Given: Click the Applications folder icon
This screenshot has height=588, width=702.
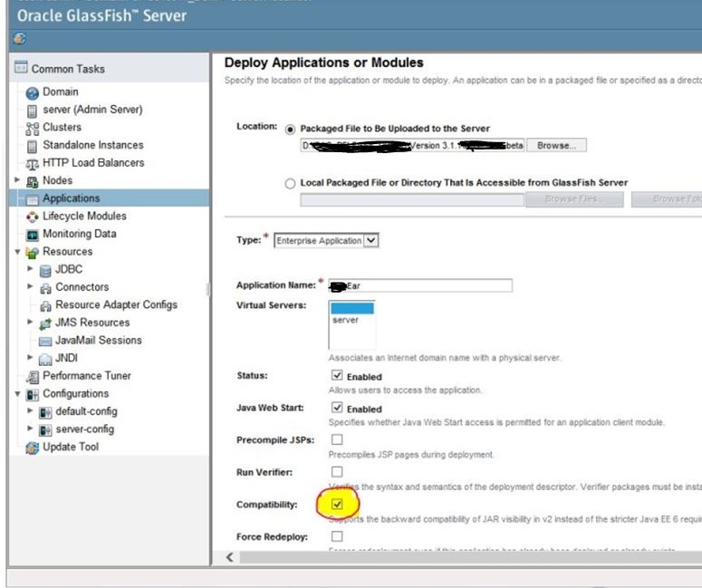Looking at the screenshot, I should tap(33, 199).
